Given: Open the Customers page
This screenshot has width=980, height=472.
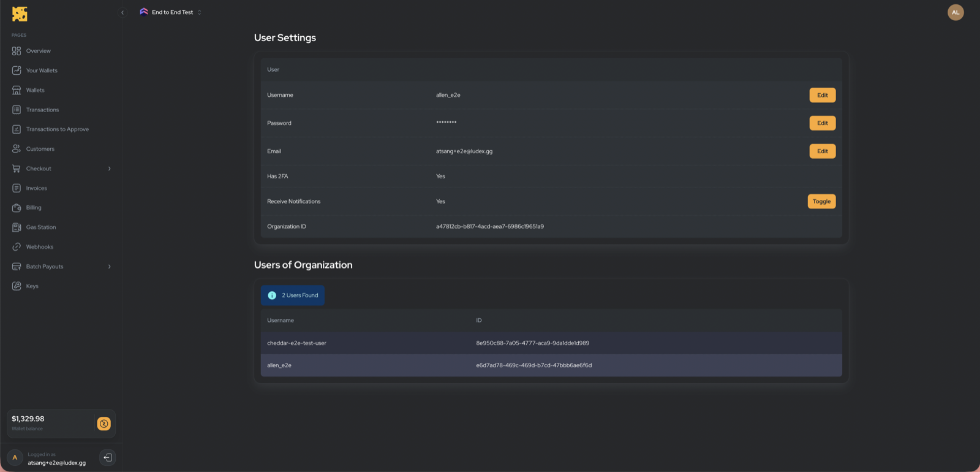Looking at the screenshot, I should point(40,149).
